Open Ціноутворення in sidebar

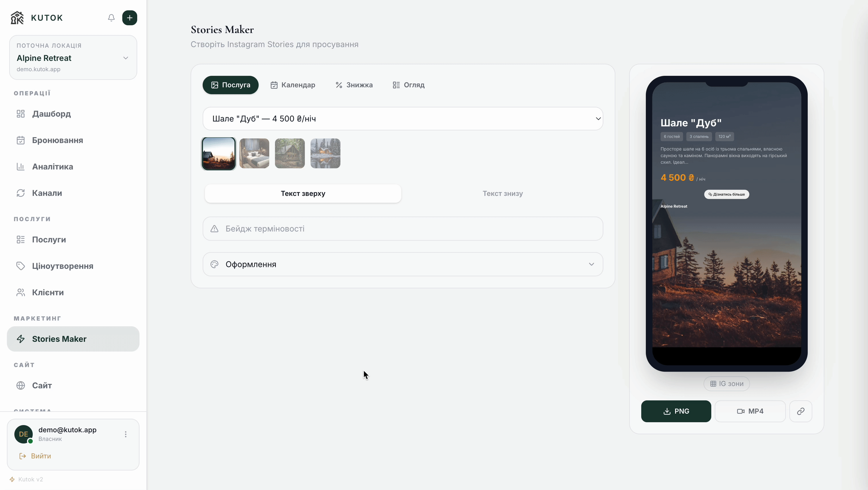pyautogui.click(x=73, y=266)
